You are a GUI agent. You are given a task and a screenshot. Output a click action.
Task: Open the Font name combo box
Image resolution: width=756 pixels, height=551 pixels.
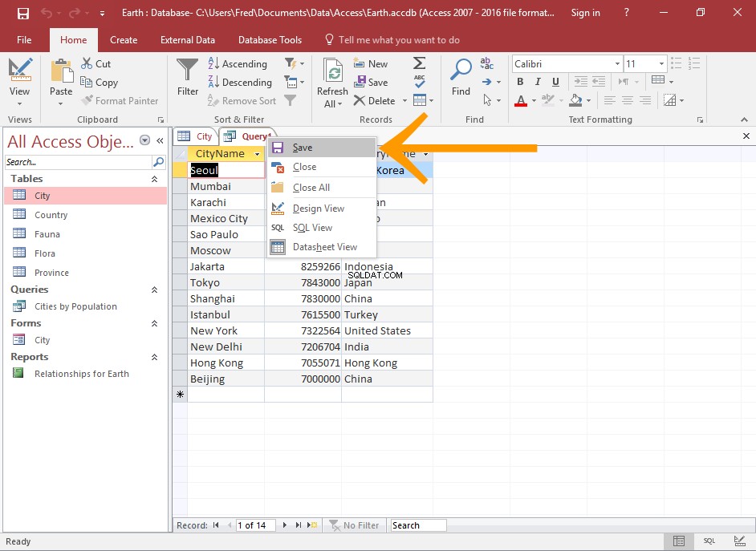(x=567, y=63)
